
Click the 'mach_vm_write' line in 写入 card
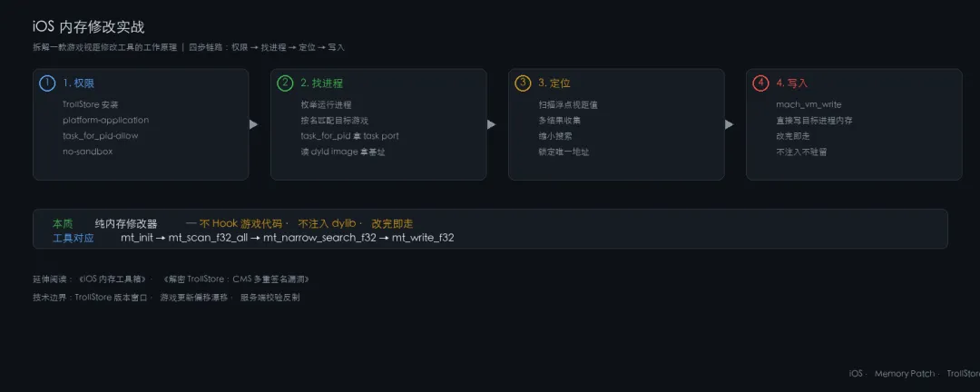click(x=808, y=104)
